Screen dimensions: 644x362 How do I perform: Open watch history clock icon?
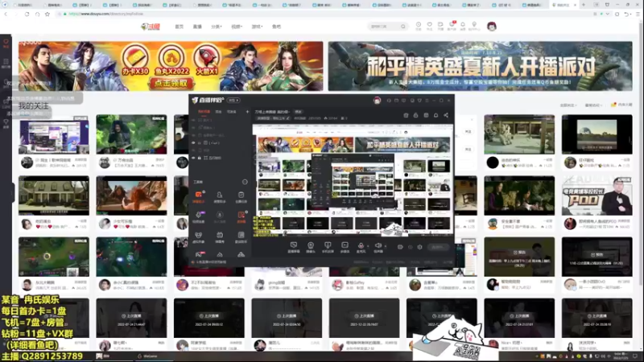click(x=418, y=26)
